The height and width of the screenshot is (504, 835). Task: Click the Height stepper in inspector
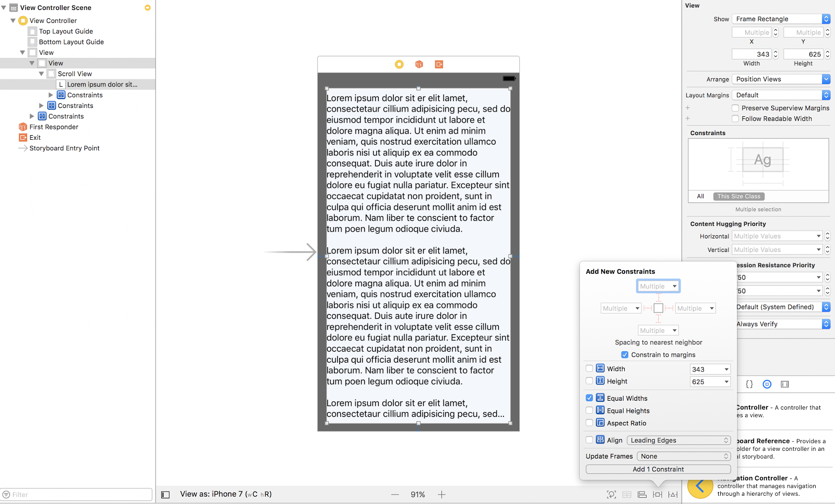tap(827, 54)
